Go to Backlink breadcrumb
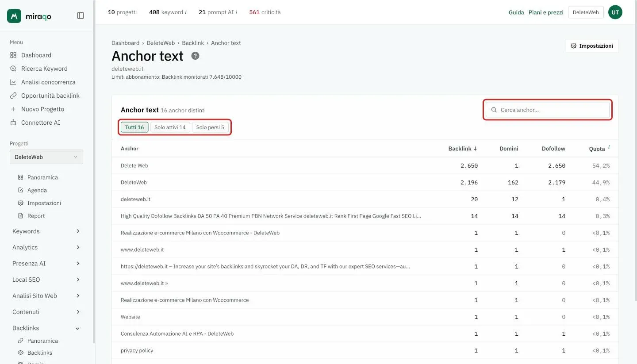This screenshot has width=637, height=364. (193, 43)
